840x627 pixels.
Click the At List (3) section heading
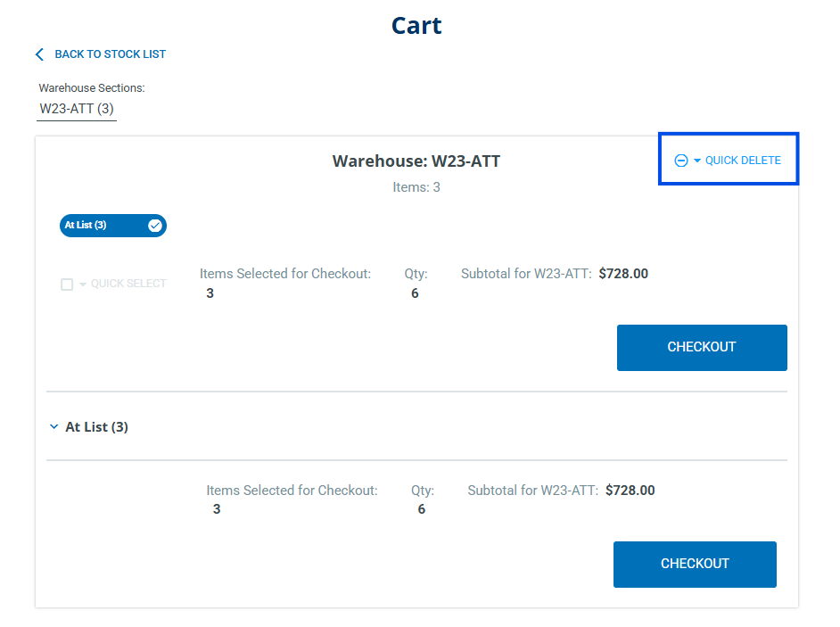point(96,427)
